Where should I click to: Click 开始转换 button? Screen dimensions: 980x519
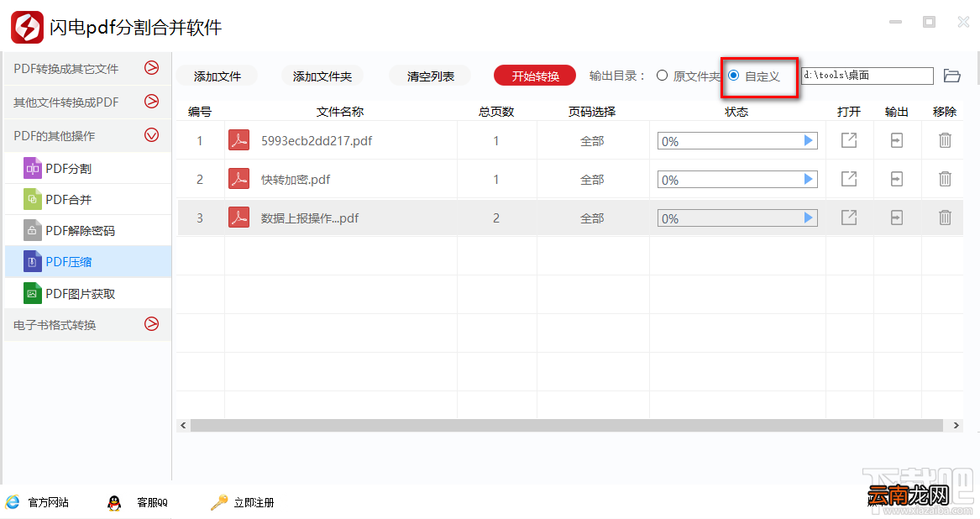[x=535, y=76]
